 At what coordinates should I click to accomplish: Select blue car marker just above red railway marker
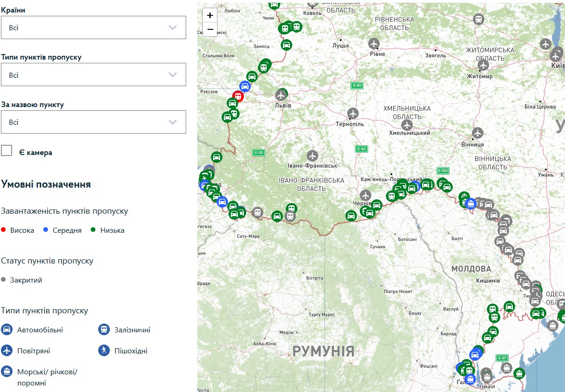click(x=245, y=86)
